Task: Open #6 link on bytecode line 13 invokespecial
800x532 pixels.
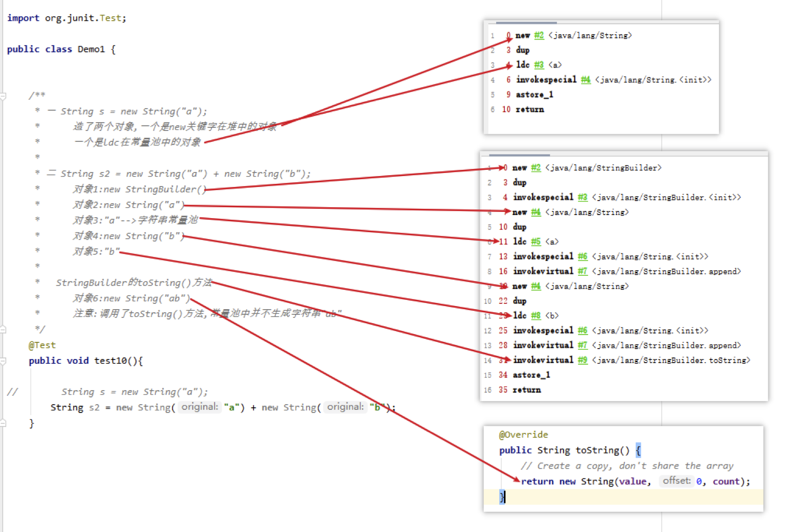Action: [582, 257]
